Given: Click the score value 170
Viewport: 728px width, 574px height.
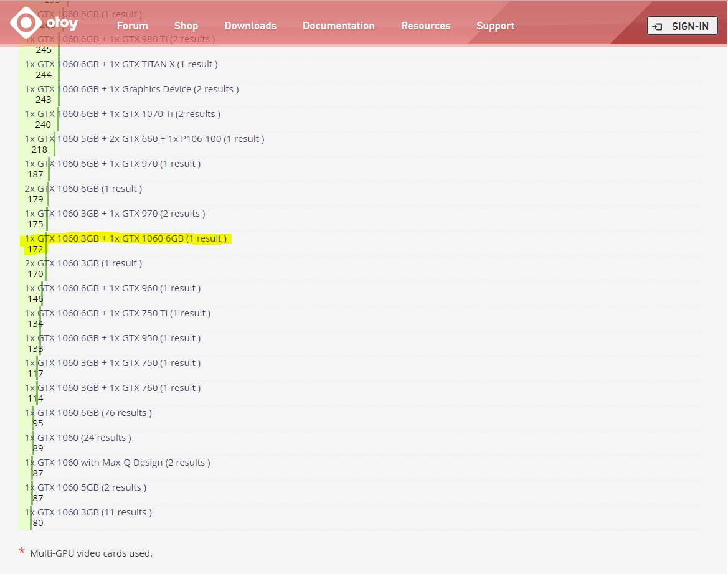Looking at the screenshot, I should click(x=35, y=274).
